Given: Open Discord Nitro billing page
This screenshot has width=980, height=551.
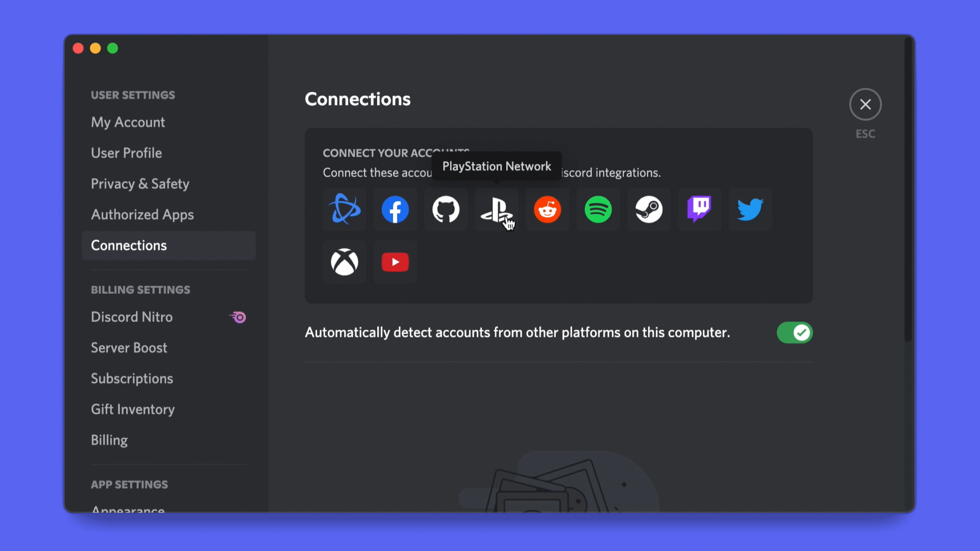Looking at the screenshot, I should point(131,316).
